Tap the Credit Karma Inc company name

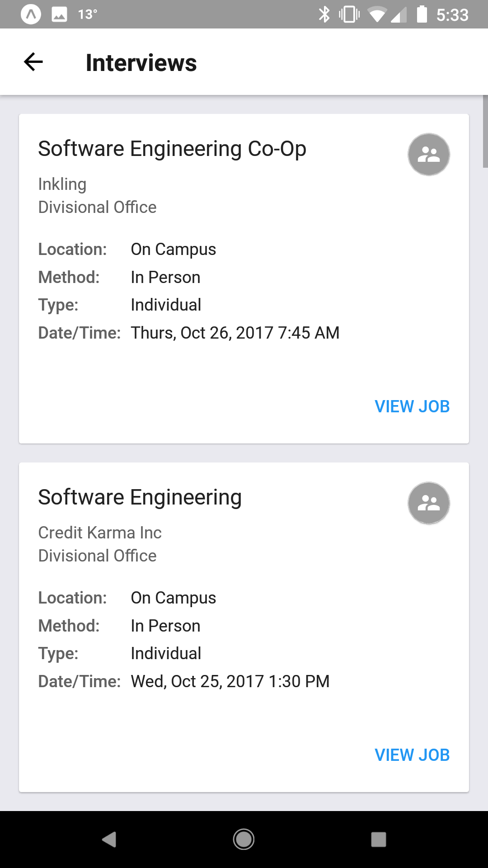coord(100,533)
